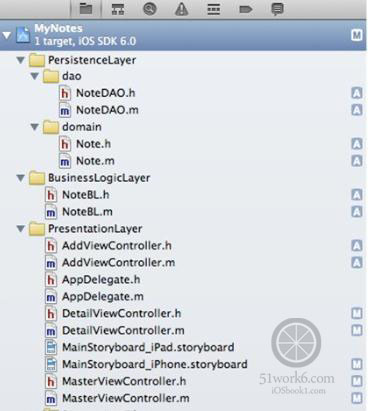Image resolution: width=368 pixels, height=411 pixels.
Task: Click the "1 target, iOS SDK 6.0" subtitle
Action: pyautogui.click(x=85, y=41)
